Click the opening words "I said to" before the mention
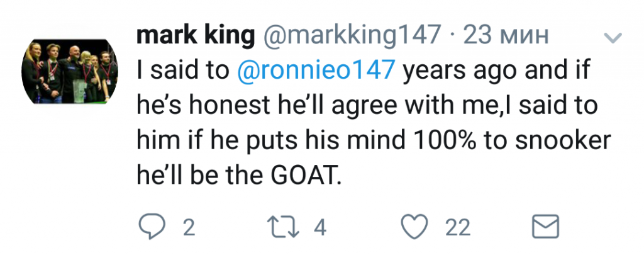 (184, 71)
